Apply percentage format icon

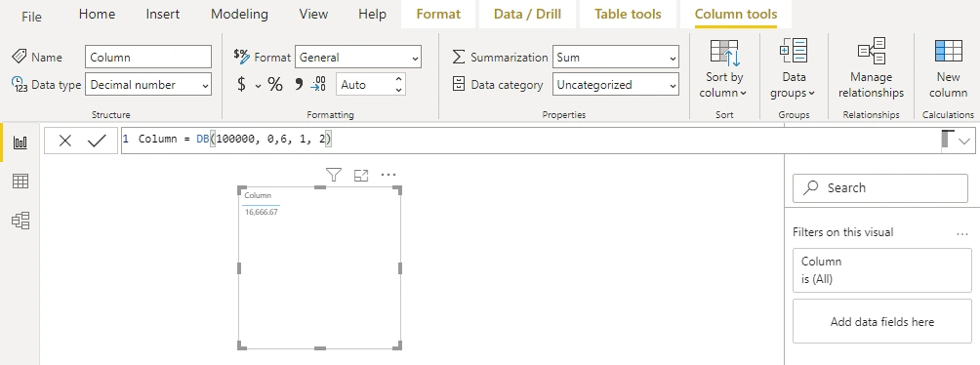[x=275, y=84]
